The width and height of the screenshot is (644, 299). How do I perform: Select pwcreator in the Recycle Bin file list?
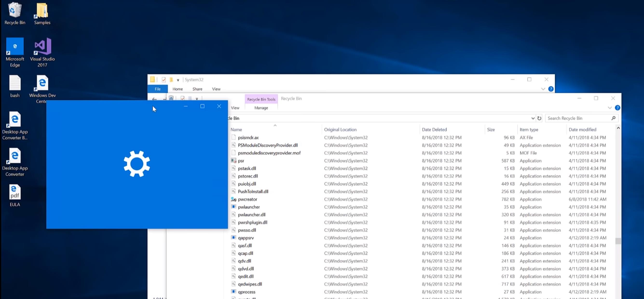(x=247, y=199)
